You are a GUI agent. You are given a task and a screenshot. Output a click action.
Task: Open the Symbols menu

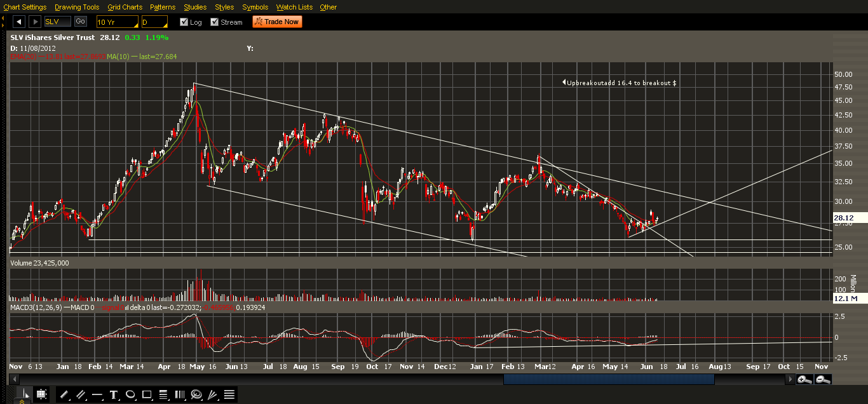click(255, 7)
